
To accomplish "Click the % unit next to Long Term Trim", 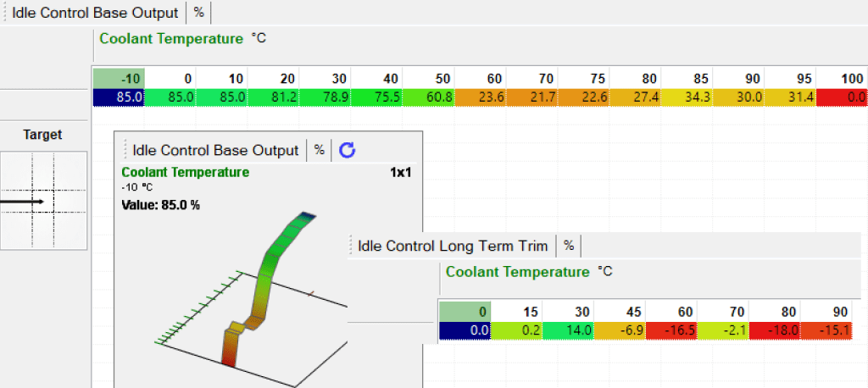I will 569,246.
